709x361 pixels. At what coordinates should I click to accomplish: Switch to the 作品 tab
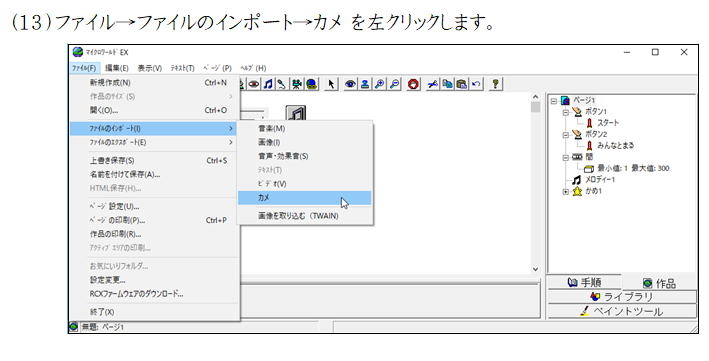tap(659, 283)
